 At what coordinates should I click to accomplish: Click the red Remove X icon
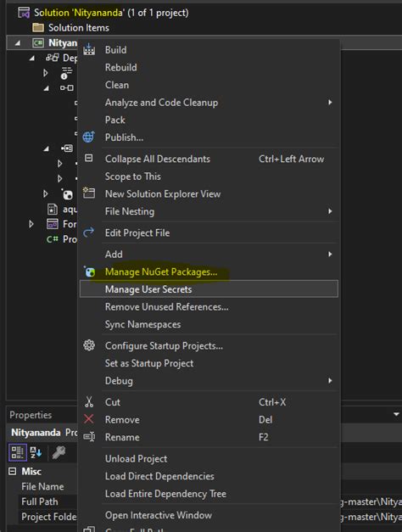pyautogui.click(x=89, y=419)
